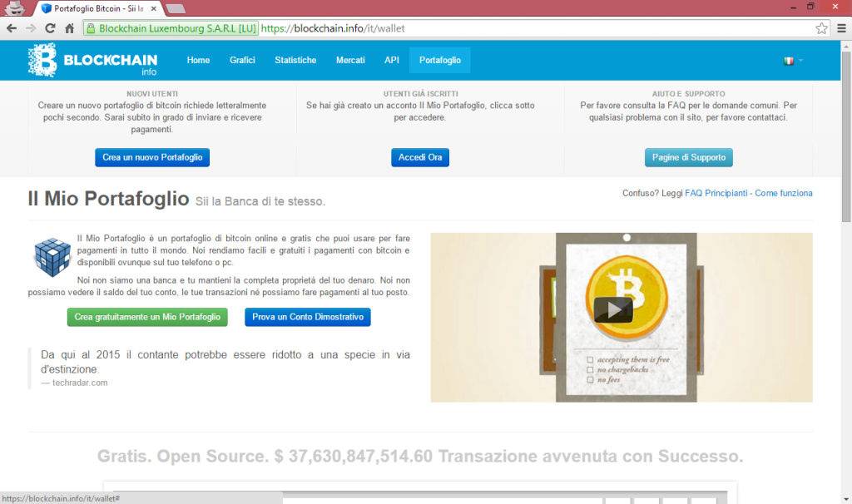
Task: Open Pagine di Supporto button
Action: pos(688,157)
